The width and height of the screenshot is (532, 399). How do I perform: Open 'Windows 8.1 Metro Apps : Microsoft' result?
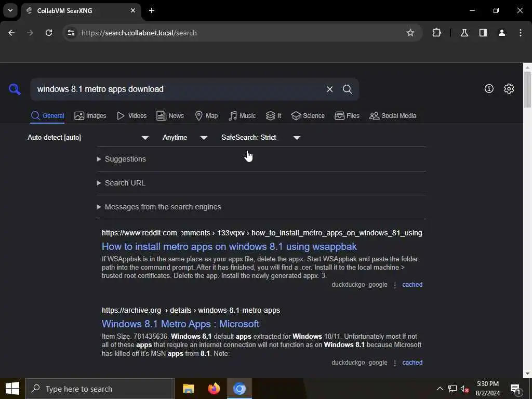coord(180,324)
